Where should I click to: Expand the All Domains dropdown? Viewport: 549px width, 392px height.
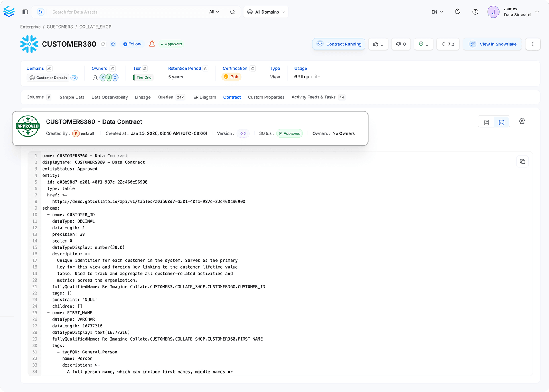[266, 12]
